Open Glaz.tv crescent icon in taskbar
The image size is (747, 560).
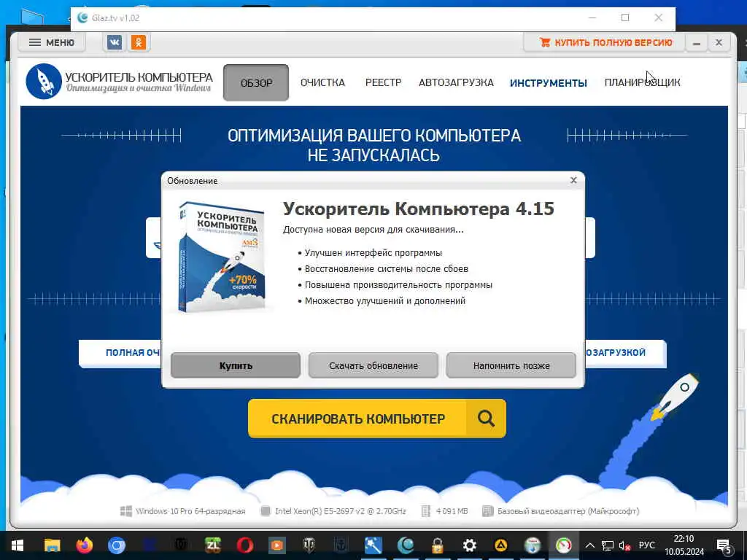pyautogui.click(x=406, y=545)
